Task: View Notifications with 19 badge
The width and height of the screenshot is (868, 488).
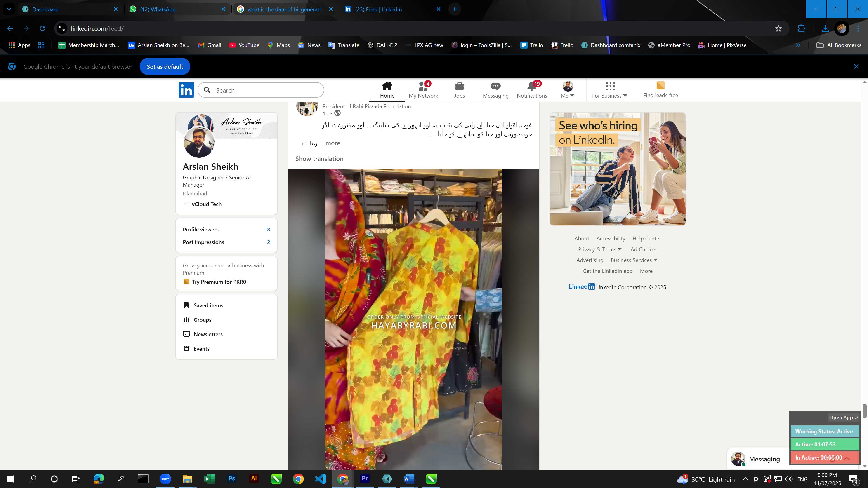Action: pyautogui.click(x=532, y=90)
